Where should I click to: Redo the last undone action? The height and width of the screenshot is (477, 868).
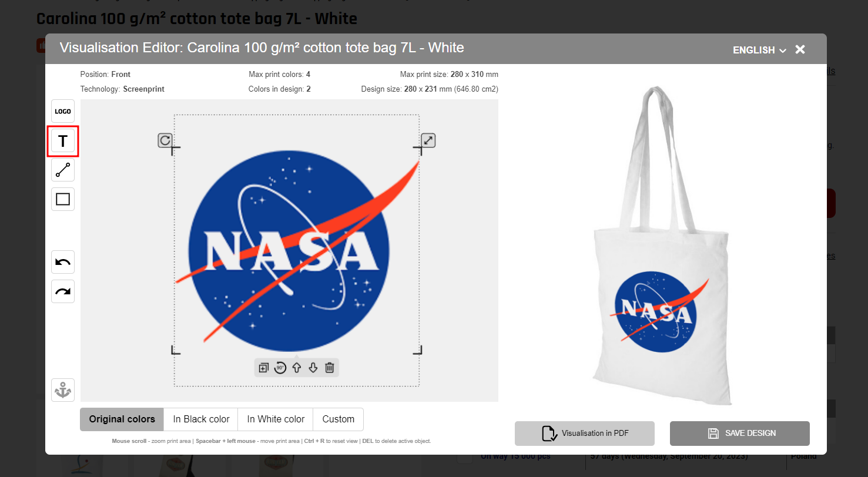(63, 291)
